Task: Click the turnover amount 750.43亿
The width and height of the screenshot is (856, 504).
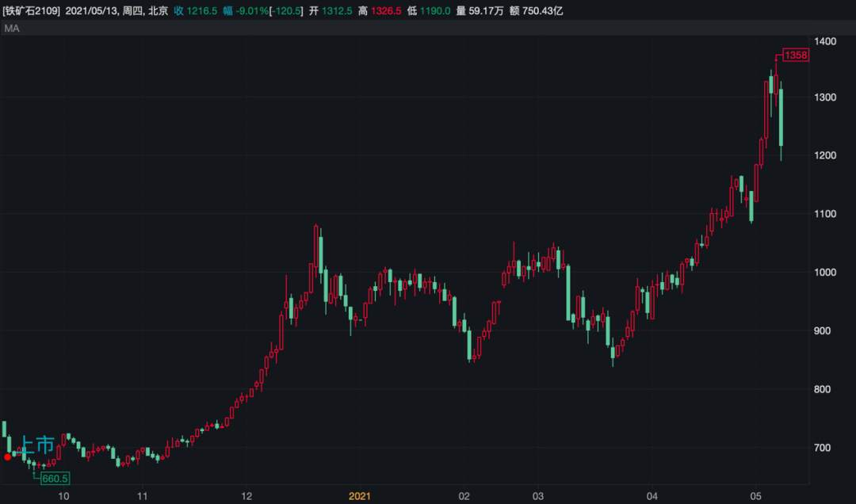Action: coord(543,10)
